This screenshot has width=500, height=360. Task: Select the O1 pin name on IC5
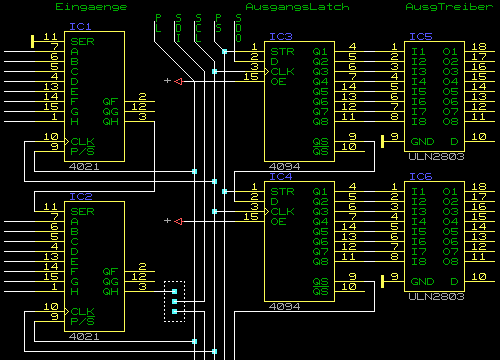click(450, 52)
